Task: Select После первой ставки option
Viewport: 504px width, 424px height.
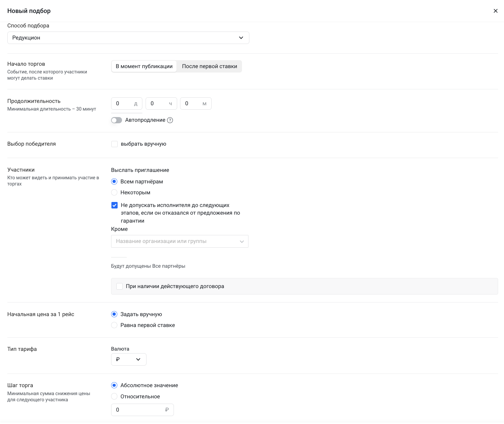Action: [210, 66]
